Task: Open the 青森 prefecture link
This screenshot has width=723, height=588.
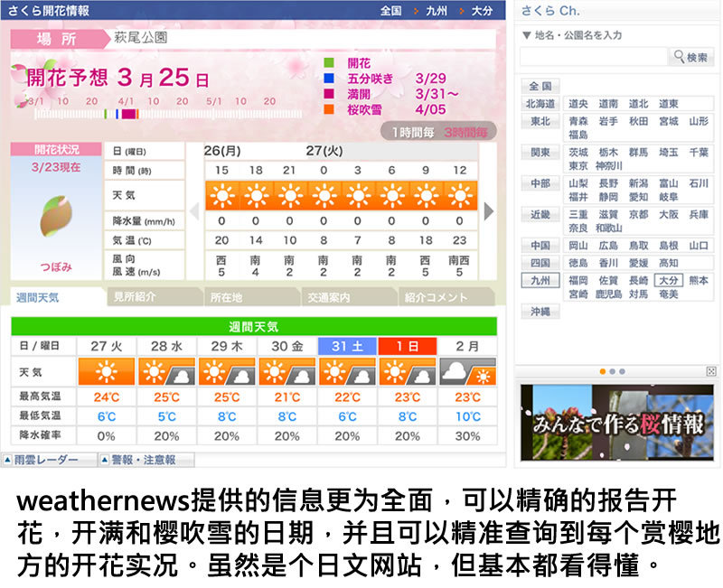Action: (577, 121)
